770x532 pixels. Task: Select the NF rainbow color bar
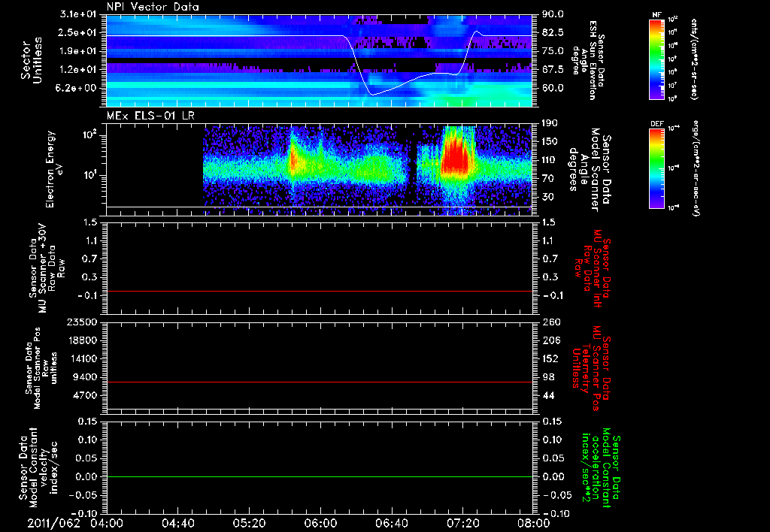[x=657, y=59]
